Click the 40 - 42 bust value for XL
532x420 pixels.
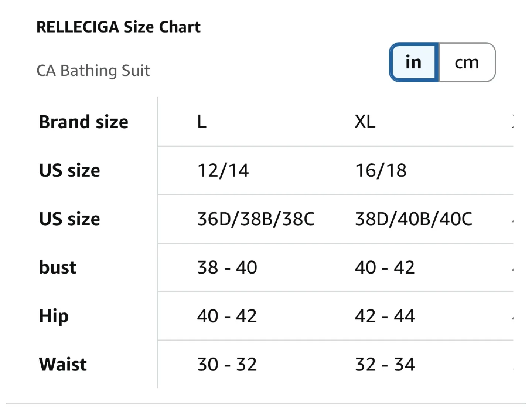(x=385, y=267)
